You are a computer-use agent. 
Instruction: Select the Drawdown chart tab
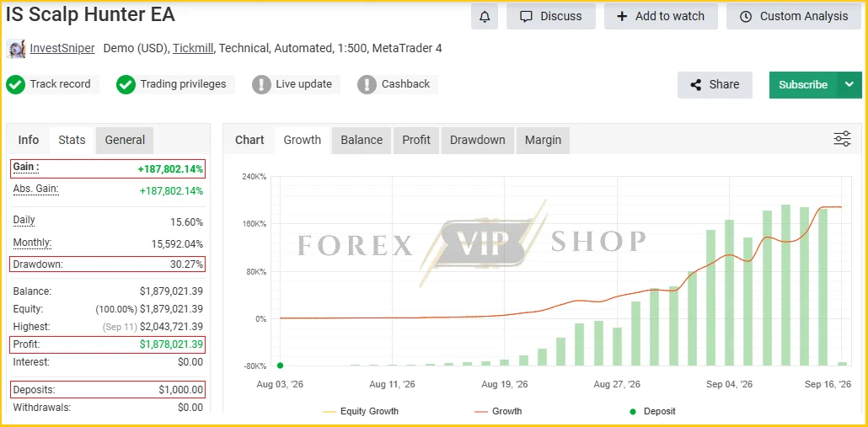click(478, 140)
